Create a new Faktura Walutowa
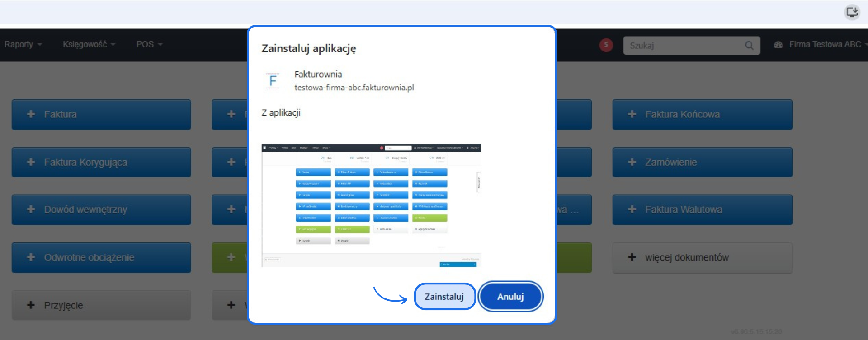The image size is (868, 340). [702, 210]
